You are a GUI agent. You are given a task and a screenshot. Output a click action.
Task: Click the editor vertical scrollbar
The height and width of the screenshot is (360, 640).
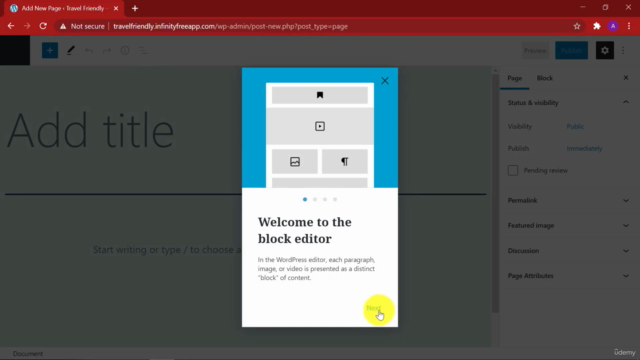pyautogui.click(x=495, y=193)
